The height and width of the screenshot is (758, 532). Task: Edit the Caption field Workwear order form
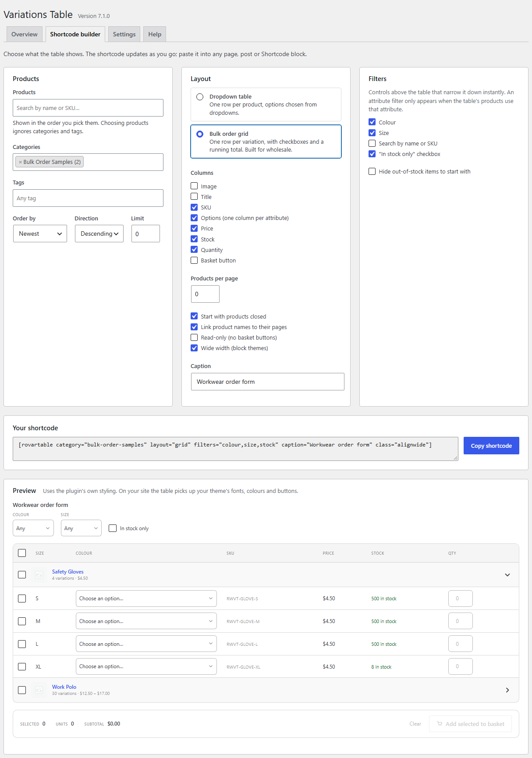pyautogui.click(x=268, y=382)
